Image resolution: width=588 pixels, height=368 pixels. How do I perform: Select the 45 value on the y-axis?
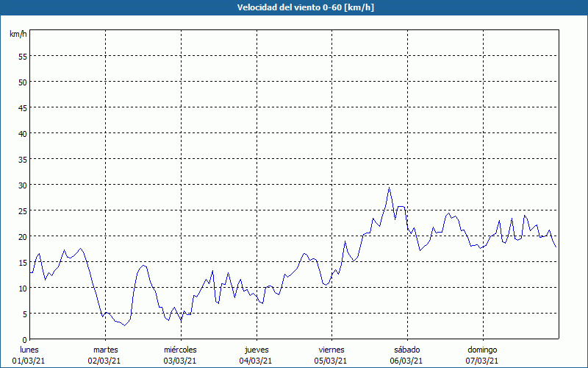coord(23,107)
